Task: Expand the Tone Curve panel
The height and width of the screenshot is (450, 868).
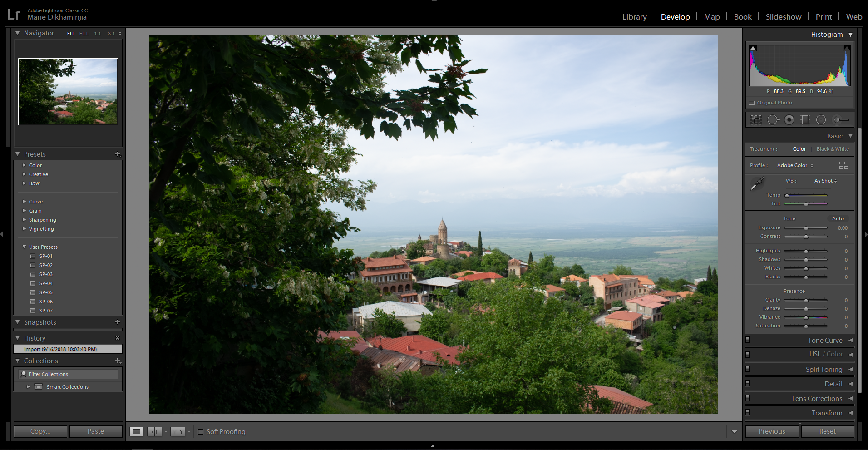Action: [824, 340]
